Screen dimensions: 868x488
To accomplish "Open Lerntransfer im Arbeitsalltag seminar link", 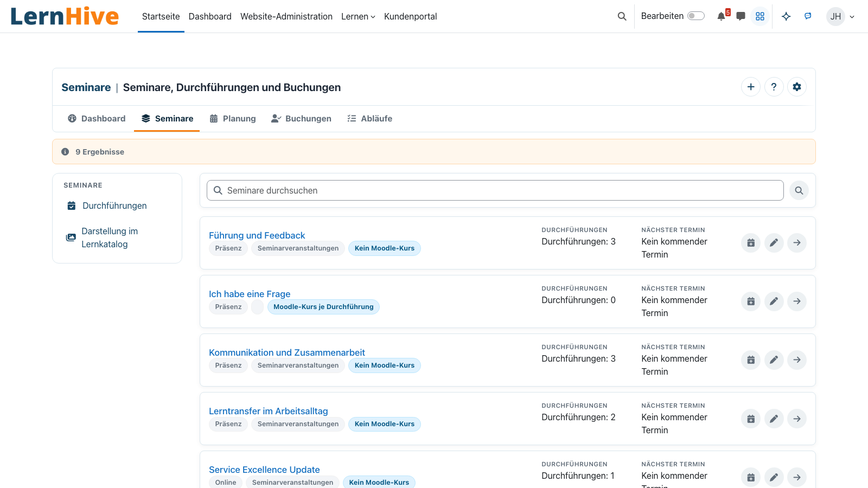I will [269, 411].
